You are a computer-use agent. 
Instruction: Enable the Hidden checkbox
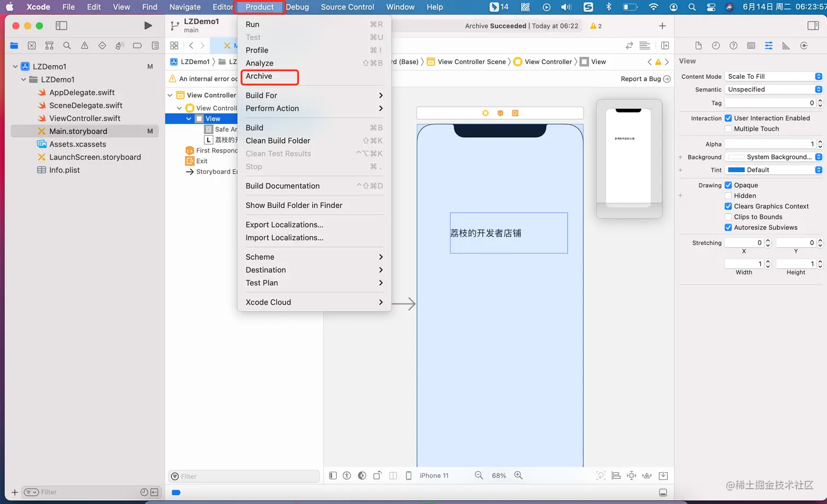tap(728, 196)
